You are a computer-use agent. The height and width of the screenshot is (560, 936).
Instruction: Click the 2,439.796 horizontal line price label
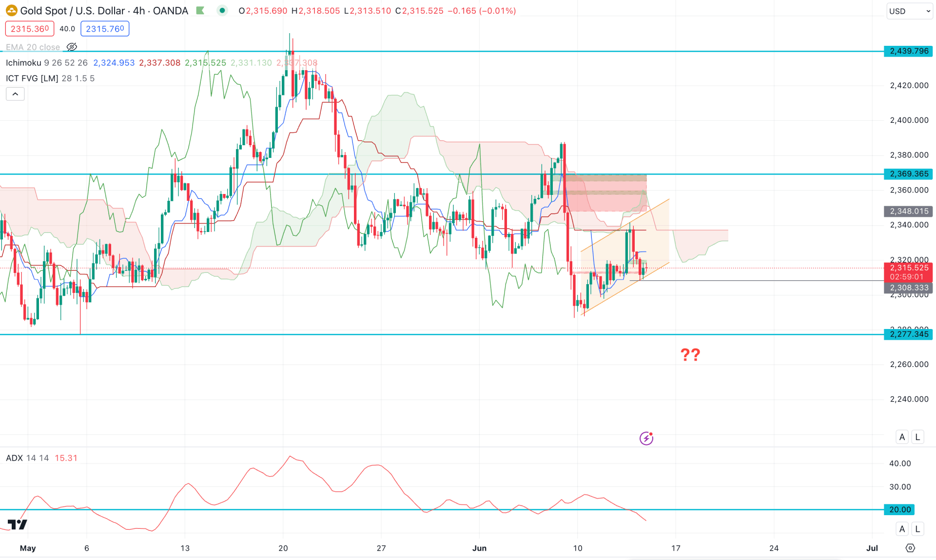click(x=908, y=51)
